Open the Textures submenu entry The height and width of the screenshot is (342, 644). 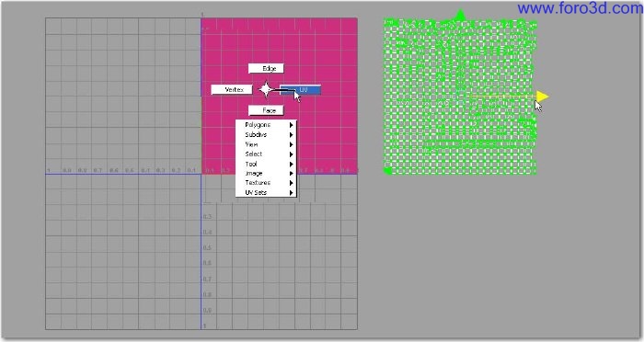click(x=266, y=183)
